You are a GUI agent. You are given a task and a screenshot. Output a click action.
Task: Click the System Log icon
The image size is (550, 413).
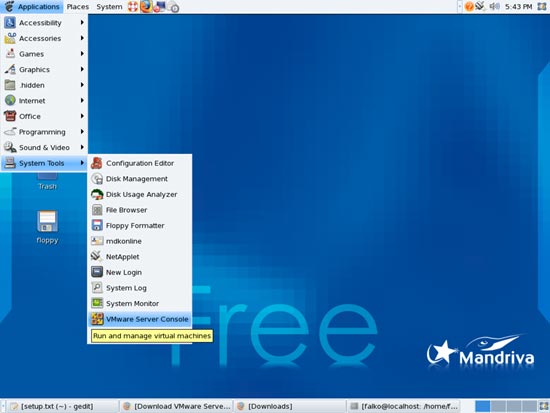[97, 288]
